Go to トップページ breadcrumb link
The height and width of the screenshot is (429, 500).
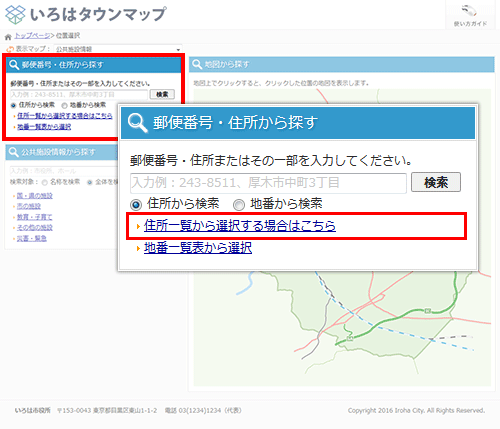pos(32,36)
